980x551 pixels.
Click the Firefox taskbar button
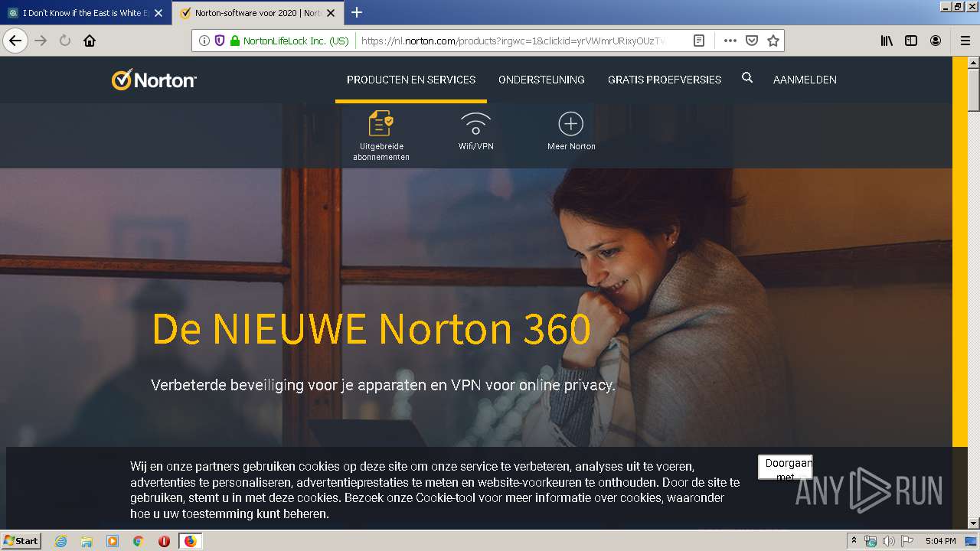pos(190,541)
